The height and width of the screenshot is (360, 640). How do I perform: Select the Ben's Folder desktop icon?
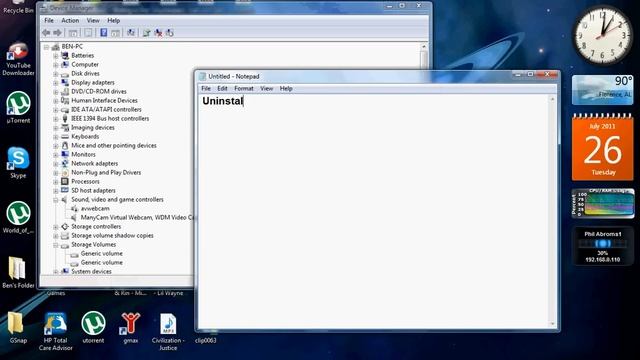(x=18, y=272)
